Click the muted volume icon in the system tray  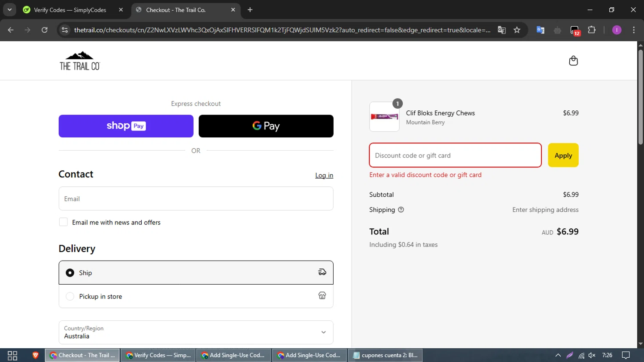(x=592, y=355)
